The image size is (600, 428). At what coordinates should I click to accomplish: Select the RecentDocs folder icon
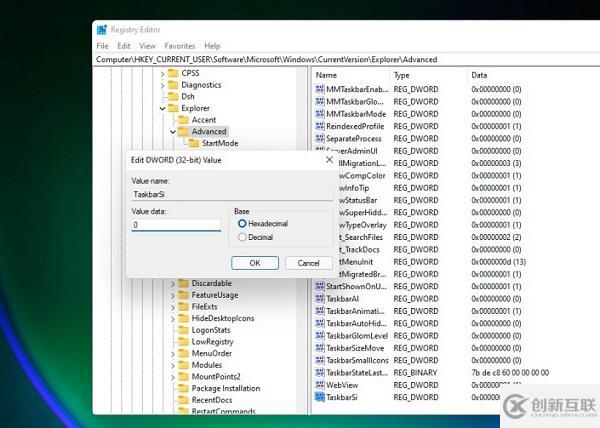coord(184,400)
